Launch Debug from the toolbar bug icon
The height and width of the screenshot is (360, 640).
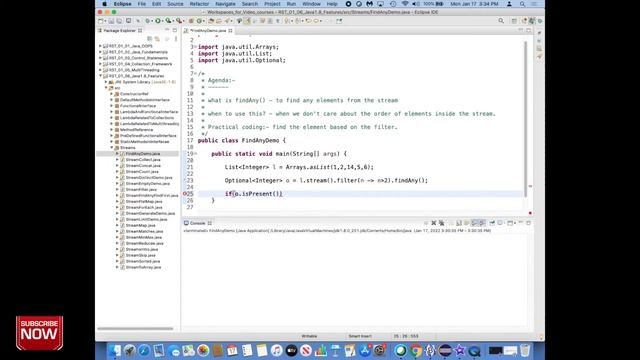pyautogui.click(x=148, y=21)
